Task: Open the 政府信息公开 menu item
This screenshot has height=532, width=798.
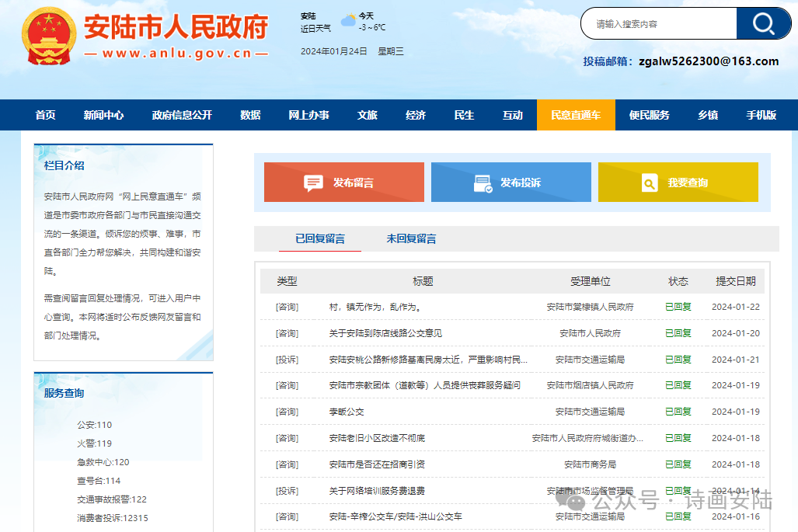Action: click(x=182, y=114)
